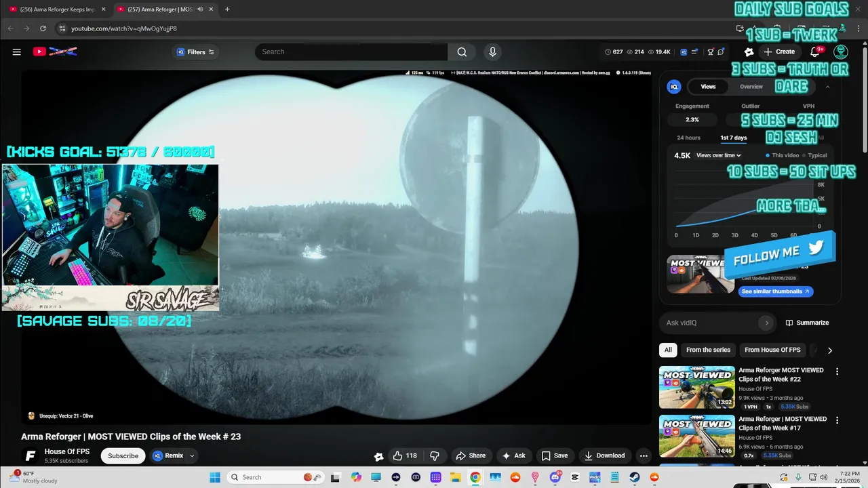Subscribe to House Of FPS
Viewport: 868px width, 488px height.
[x=123, y=455]
